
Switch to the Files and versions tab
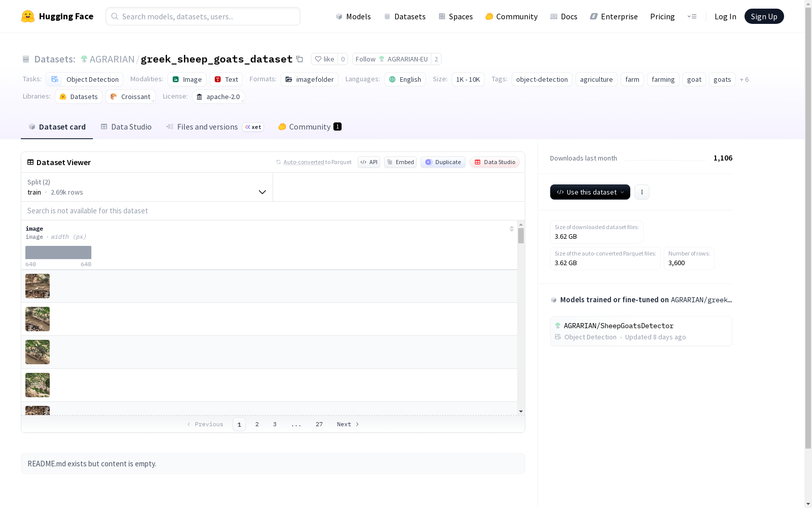(x=215, y=127)
